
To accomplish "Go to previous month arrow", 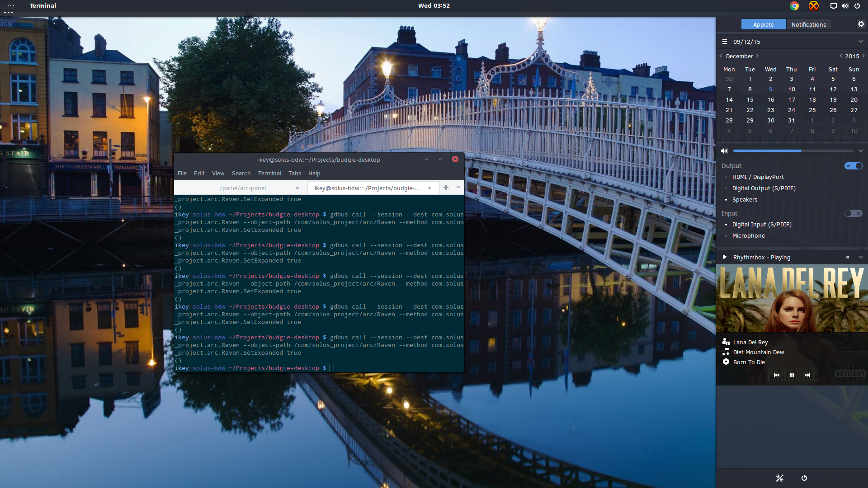I will (x=721, y=56).
